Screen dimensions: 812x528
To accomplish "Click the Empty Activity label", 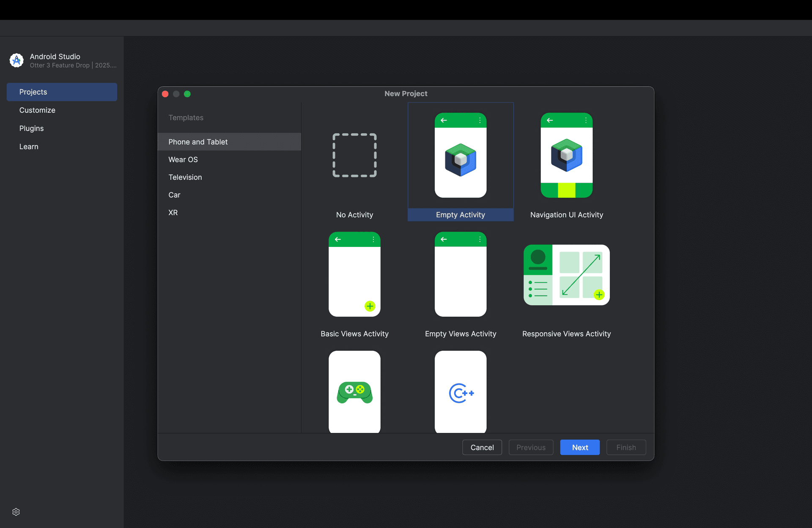I will (x=461, y=215).
